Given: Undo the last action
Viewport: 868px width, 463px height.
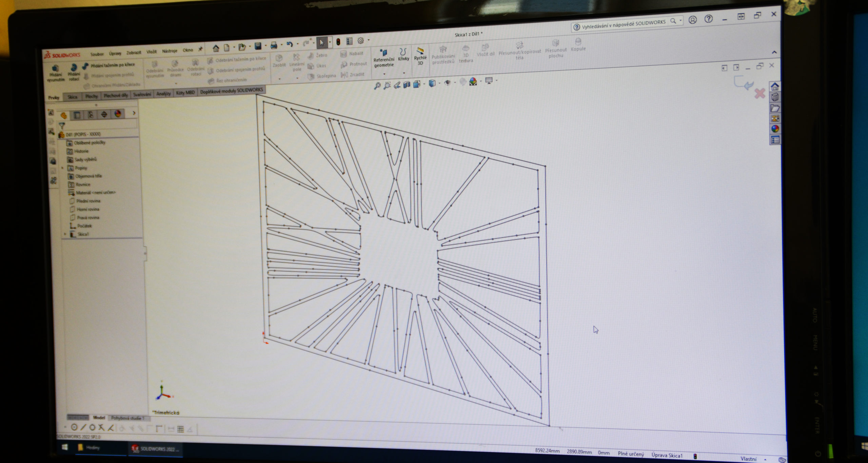Looking at the screenshot, I should pyautogui.click(x=290, y=44).
